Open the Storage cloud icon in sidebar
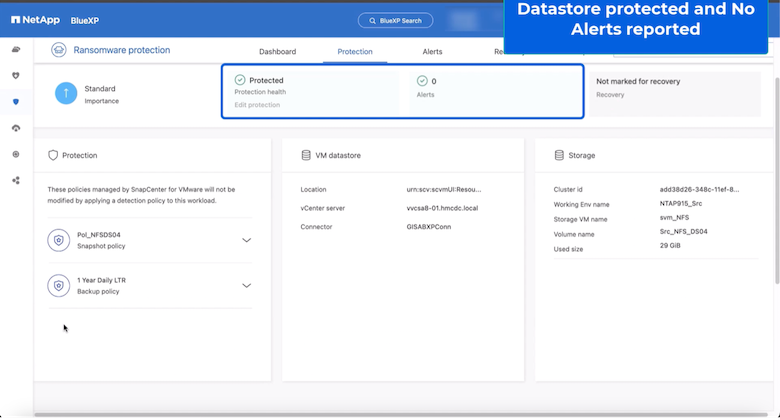The width and height of the screenshot is (780, 420). [15, 49]
